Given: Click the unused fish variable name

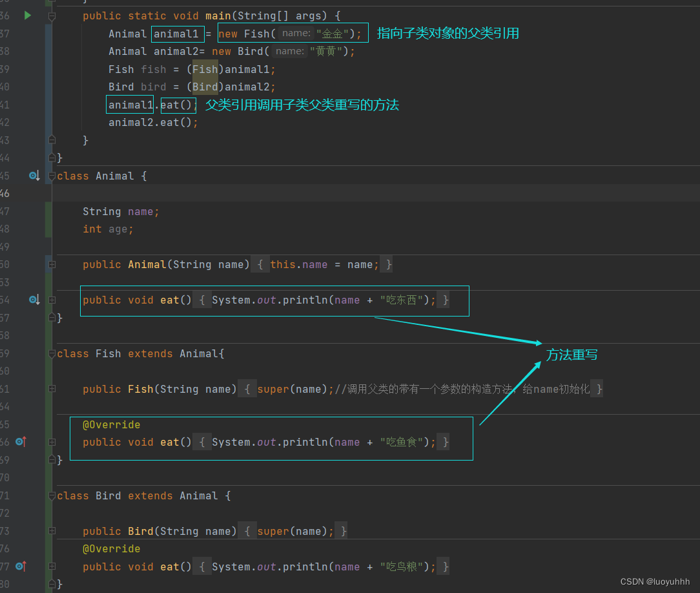Looking at the screenshot, I should pyautogui.click(x=153, y=69).
